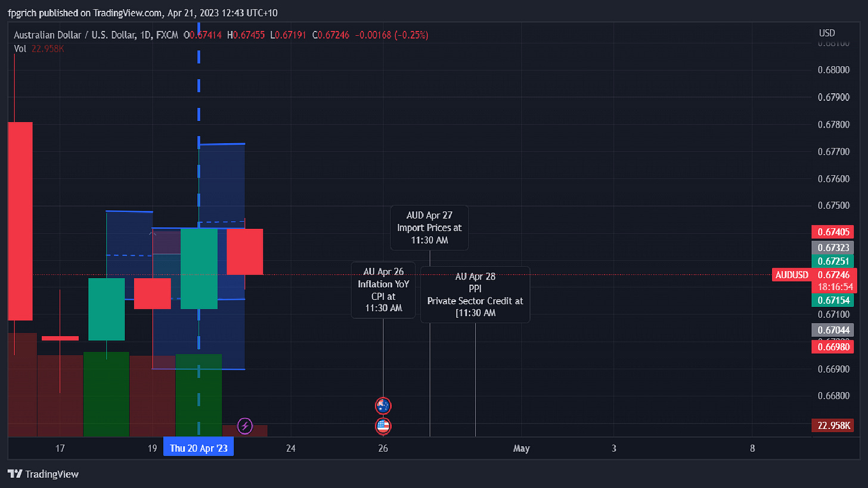Select the AU Apr 28 PPI note
The image size is (868, 488).
click(475, 294)
